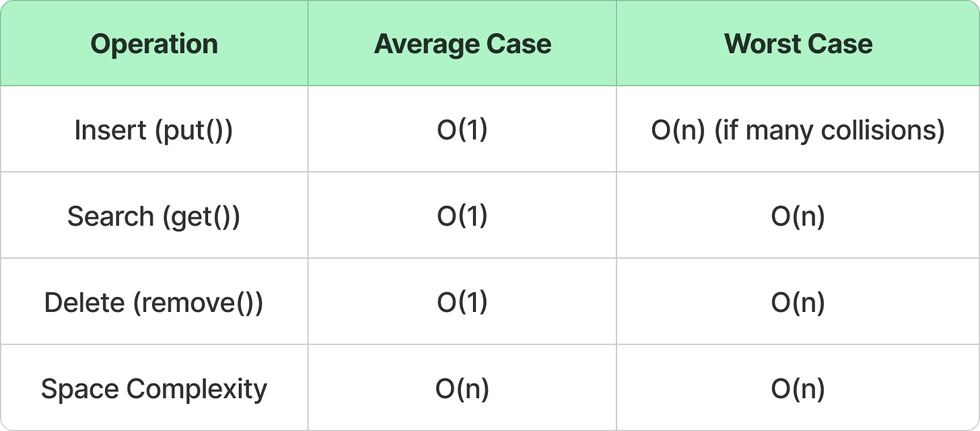980x431 pixels.
Task: Select the Average Case column header
Action: (462, 44)
